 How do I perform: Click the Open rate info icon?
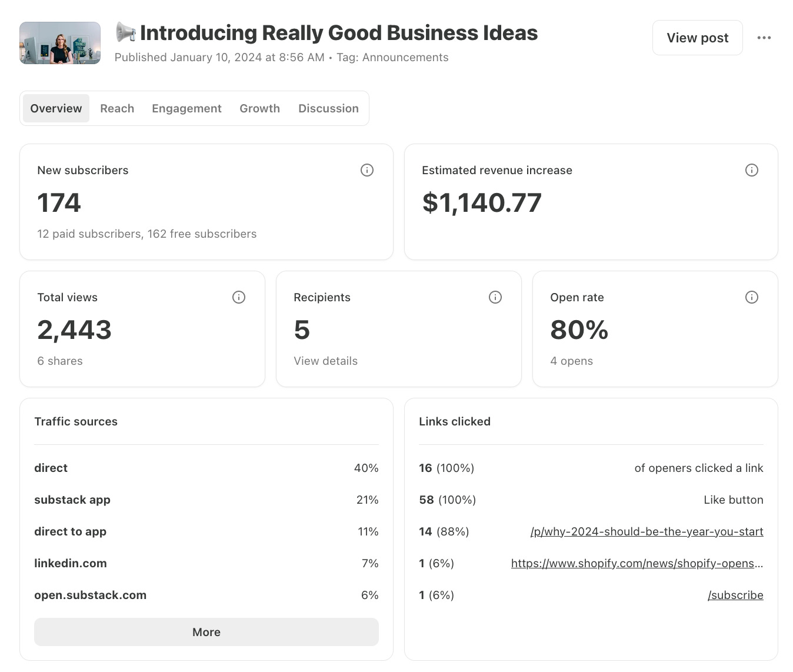click(x=751, y=297)
